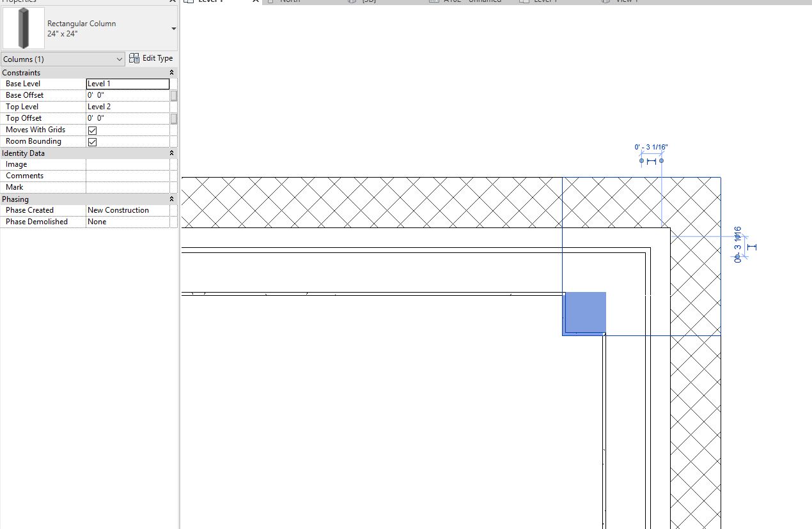Click the temporary dimension text 0' - 3 1/16"

pyautogui.click(x=652, y=147)
